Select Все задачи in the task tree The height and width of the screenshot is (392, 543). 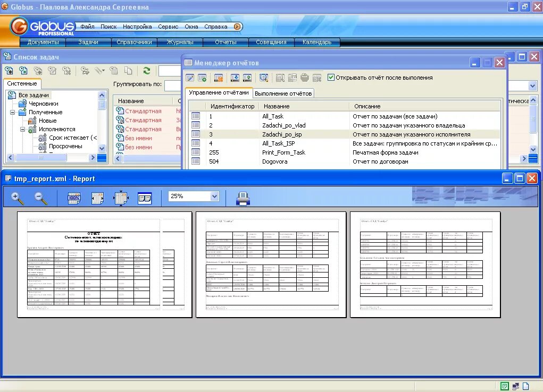coord(34,95)
